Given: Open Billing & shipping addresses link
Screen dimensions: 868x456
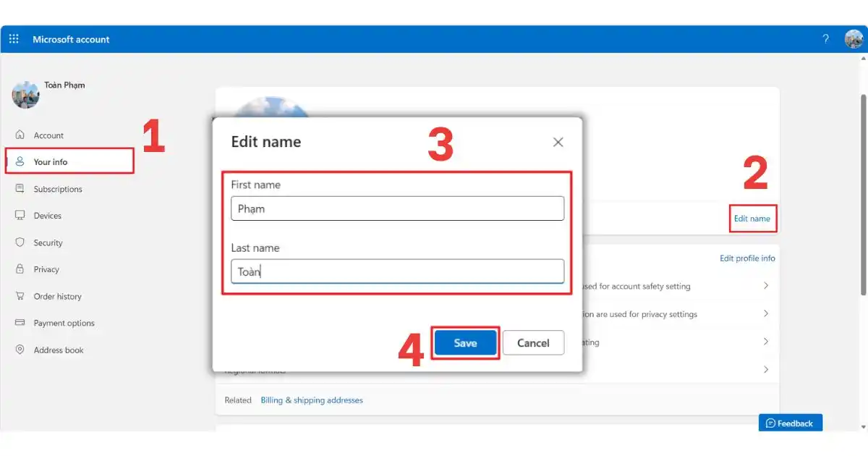Looking at the screenshot, I should point(312,400).
